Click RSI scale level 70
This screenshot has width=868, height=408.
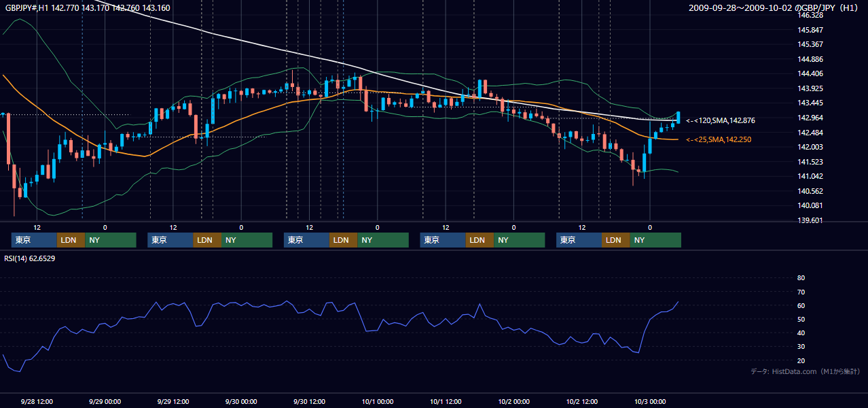(801, 292)
